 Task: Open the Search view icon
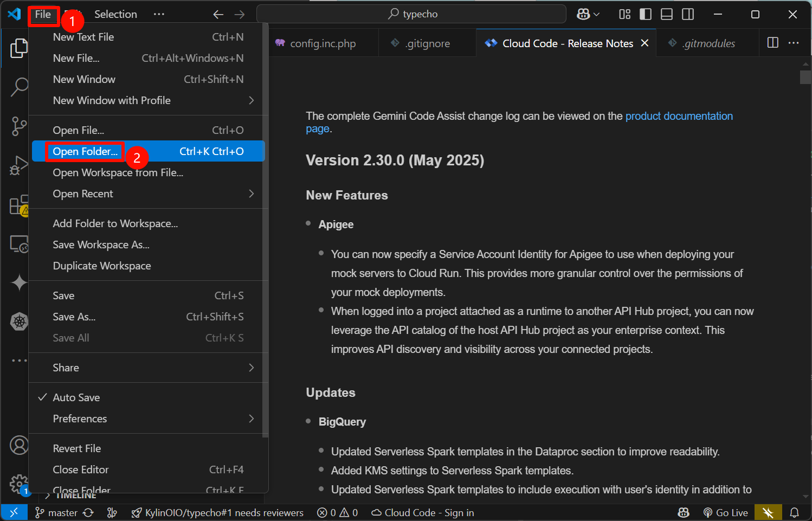tap(19, 87)
